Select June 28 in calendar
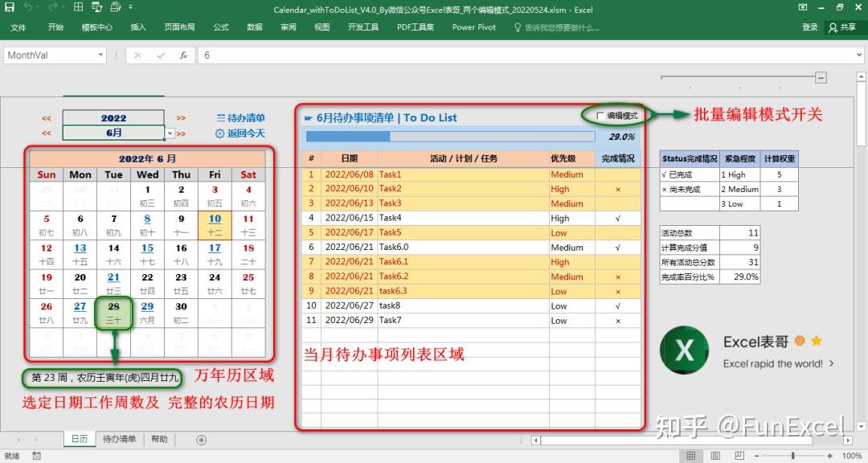 (113, 313)
